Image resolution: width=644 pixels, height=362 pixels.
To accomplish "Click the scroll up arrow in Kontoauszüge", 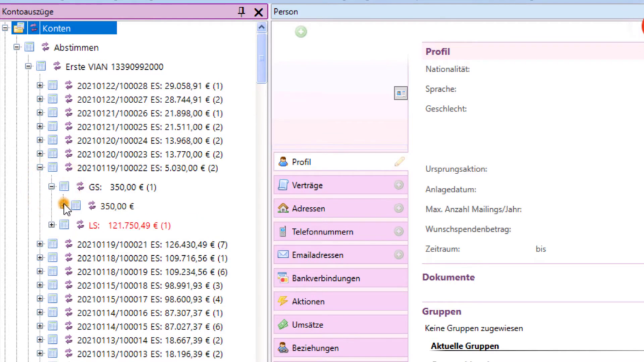I will point(262,28).
